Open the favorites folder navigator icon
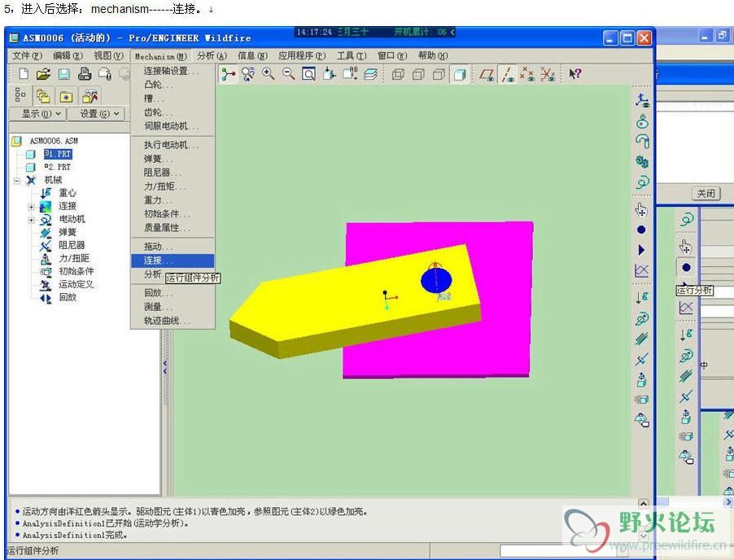The image size is (734, 560). tap(66, 97)
